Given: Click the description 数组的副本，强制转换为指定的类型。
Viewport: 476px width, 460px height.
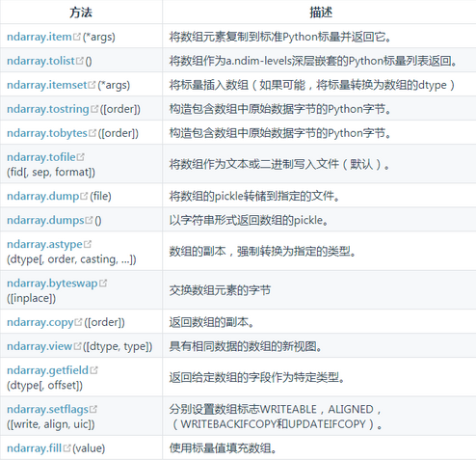Looking at the screenshot, I should [263, 252].
